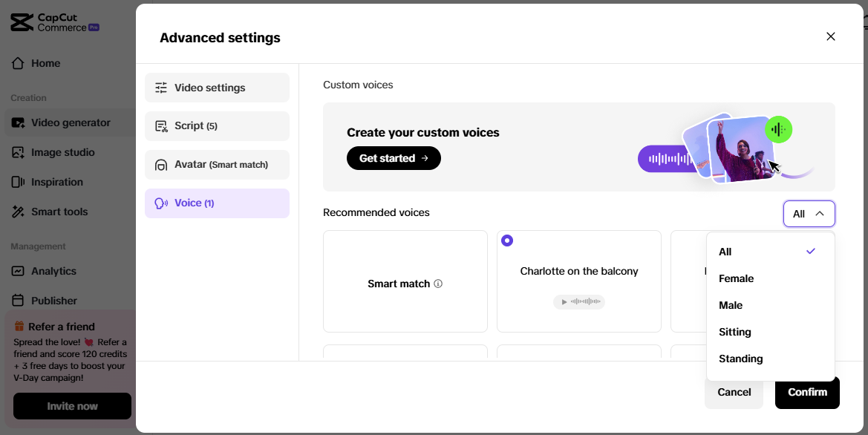Image resolution: width=868 pixels, height=435 pixels.
Task: Close the Advanced settings dialog
Action: (x=830, y=36)
